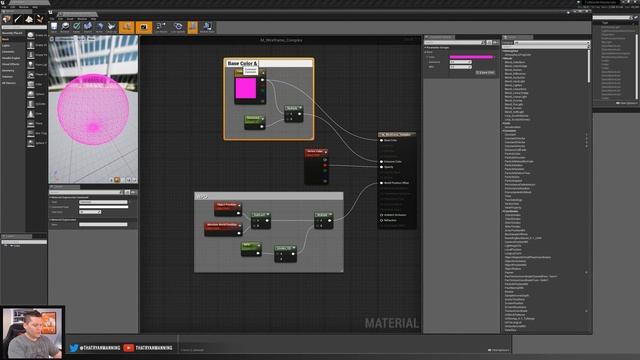Collapse the Color parameter node with its arrow
The image size is (640, 360).
tap(262, 73)
